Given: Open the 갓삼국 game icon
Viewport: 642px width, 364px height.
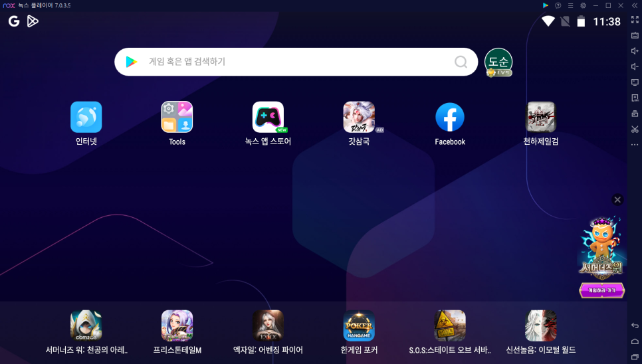Looking at the screenshot, I should [x=359, y=118].
